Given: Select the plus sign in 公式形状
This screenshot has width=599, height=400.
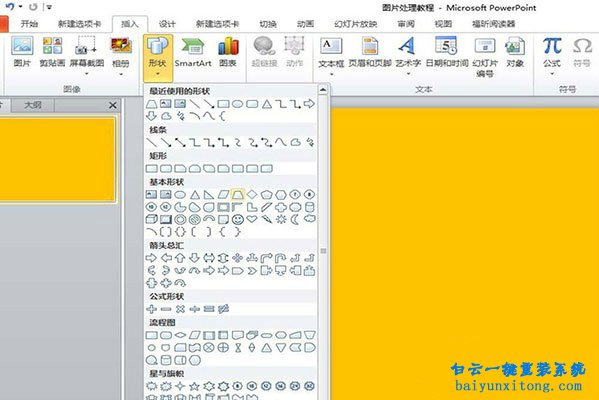Looking at the screenshot, I should point(152,309).
